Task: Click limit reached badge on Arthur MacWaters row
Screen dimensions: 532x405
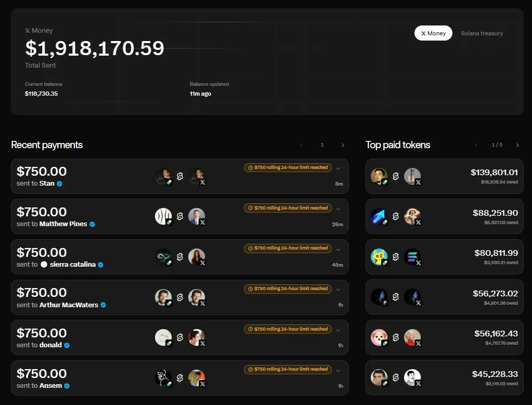Action: (288, 289)
